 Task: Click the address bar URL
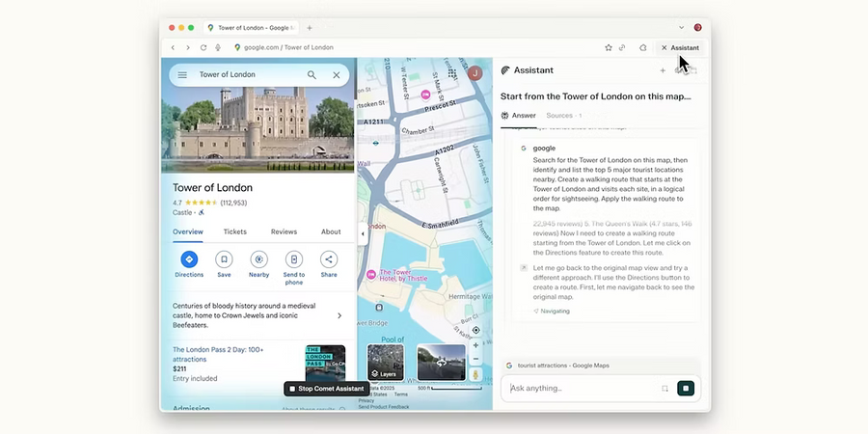(x=288, y=47)
